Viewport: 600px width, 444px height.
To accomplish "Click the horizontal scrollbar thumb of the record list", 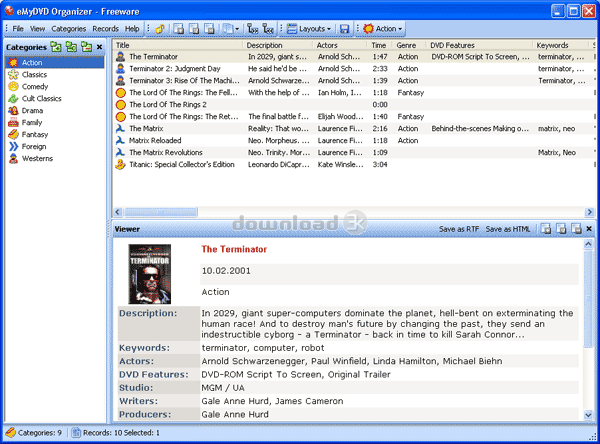I will coord(161,212).
